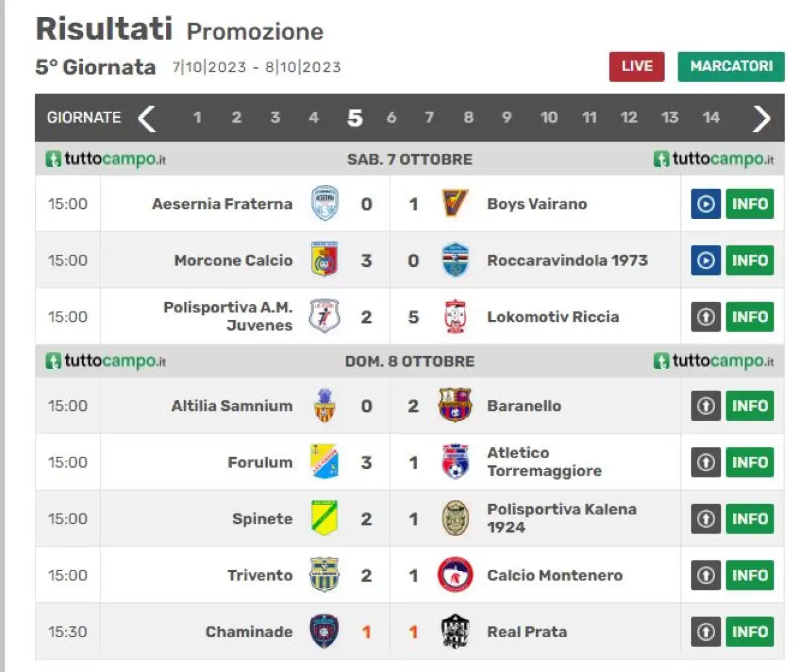The image size is (798, 672).
Task: Click the Forulum team crest
Action: 324,461
